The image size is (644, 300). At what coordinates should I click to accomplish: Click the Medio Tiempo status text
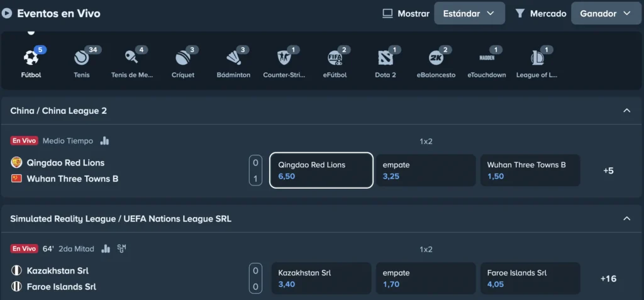68,141
